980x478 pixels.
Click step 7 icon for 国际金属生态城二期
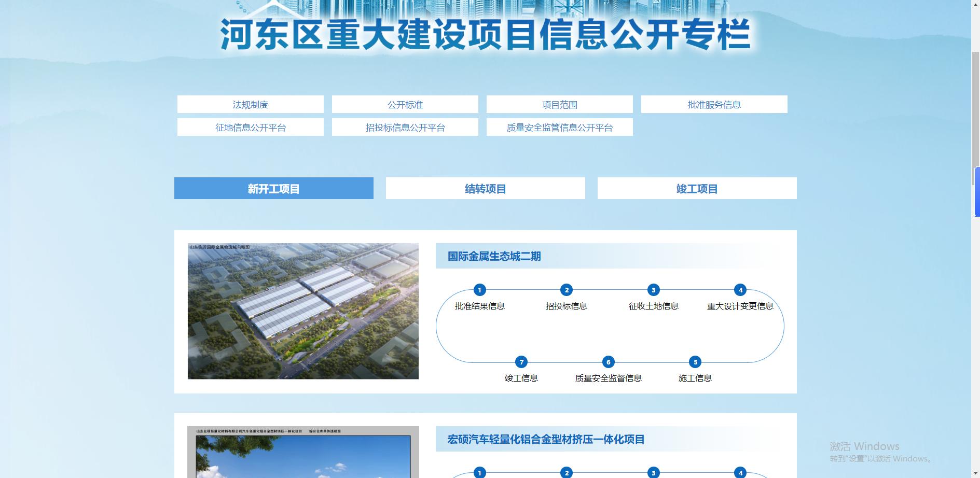(x=521, y=362)
